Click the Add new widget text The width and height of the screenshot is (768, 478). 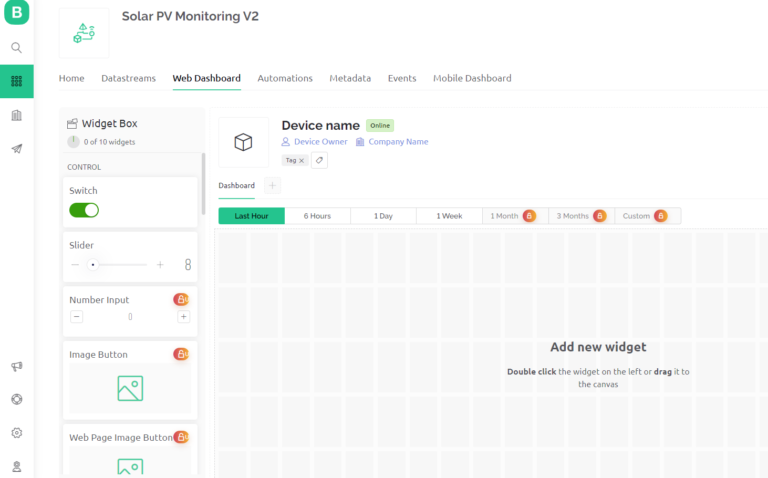pos(598,347)
